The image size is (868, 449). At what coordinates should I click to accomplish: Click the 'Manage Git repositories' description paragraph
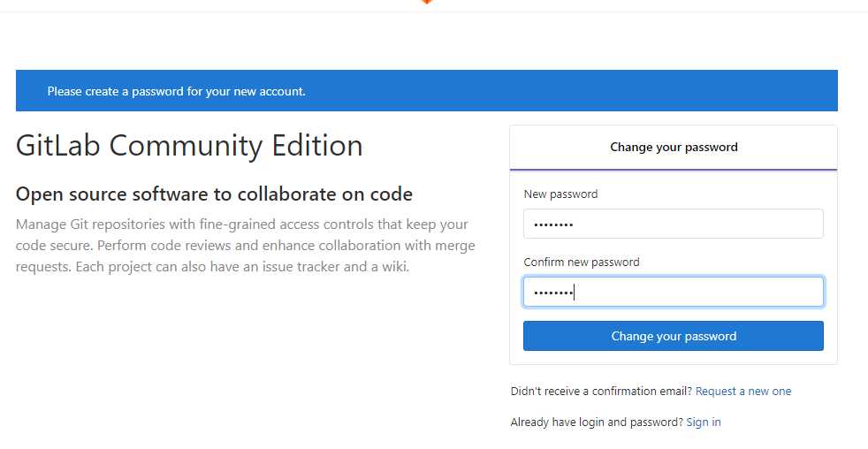(x=245, y=245)
